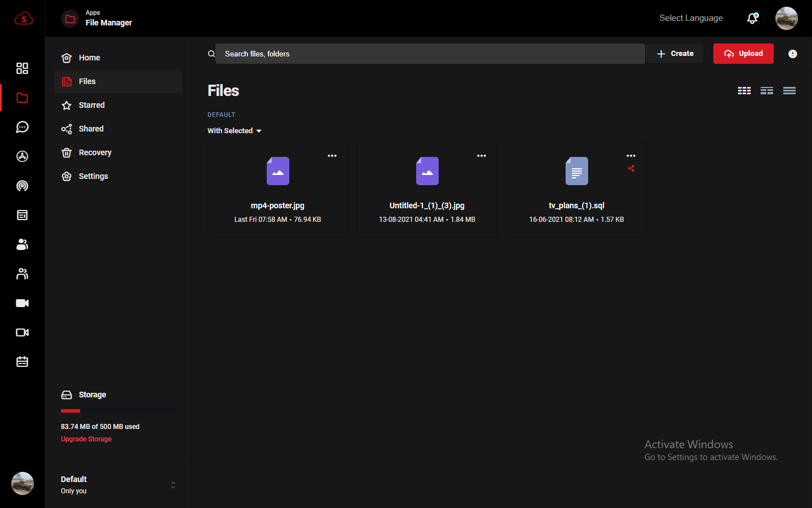The height and width of the screenshot is (508, 812).
Task: Go to Starred in sidebar
Action: point(91,105)
